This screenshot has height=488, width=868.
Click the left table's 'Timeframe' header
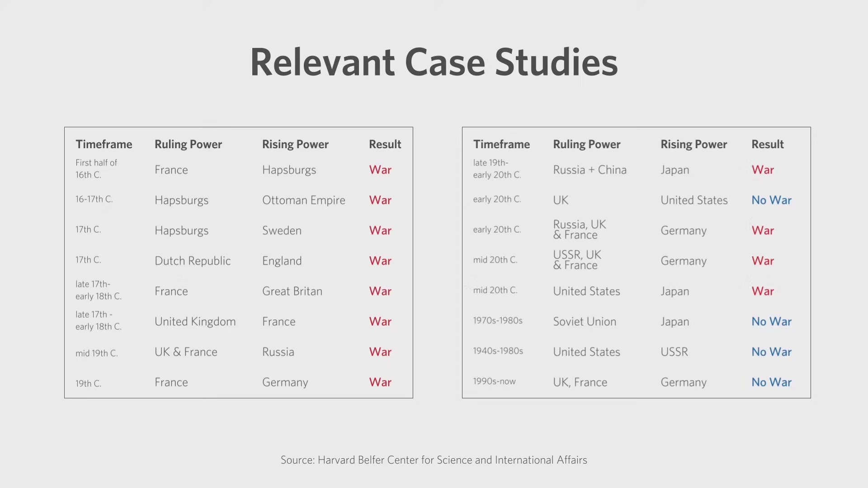tap(104, 144)
